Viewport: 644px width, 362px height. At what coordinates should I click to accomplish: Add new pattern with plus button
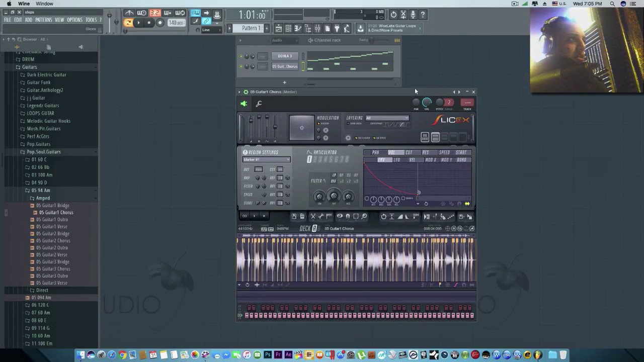click(267, 28)
